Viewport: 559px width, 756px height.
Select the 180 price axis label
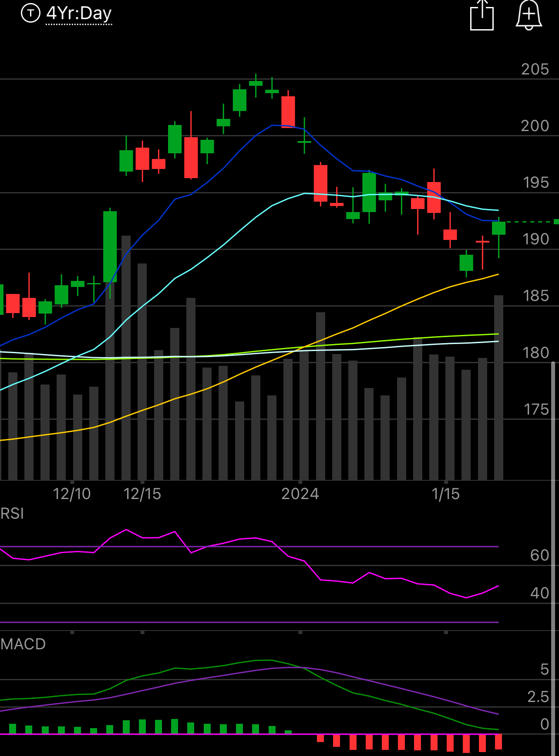coord(535,353)
